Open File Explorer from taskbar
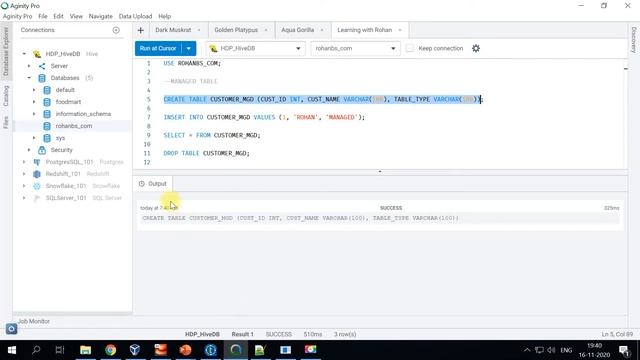640x360 pixels. pyautogui.click(x=85, y=350)
